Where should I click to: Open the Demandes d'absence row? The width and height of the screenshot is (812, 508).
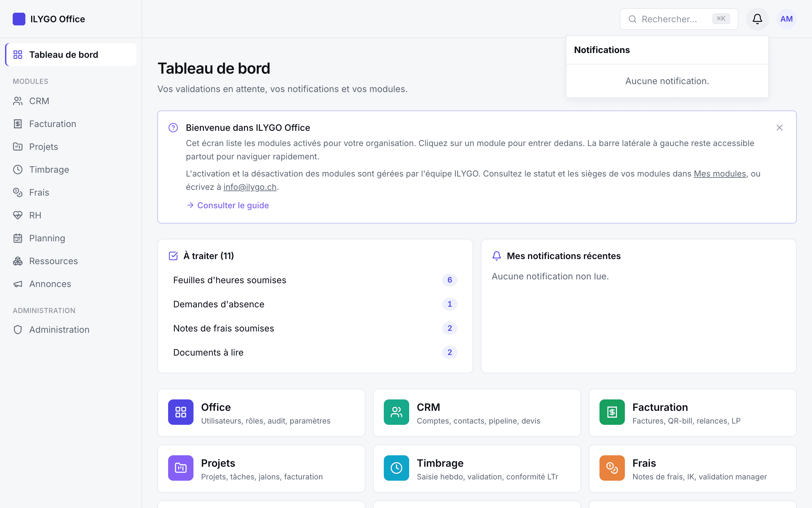315,304
